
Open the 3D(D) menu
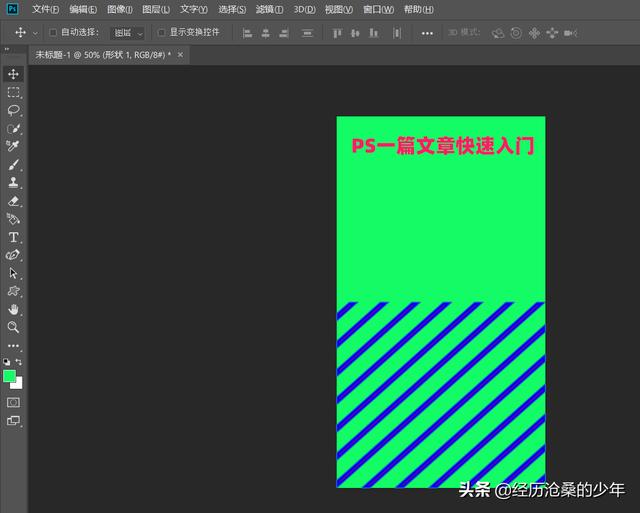point(304,9)
